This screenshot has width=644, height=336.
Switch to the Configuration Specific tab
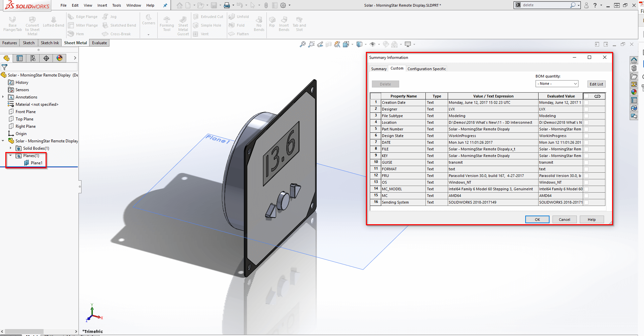pyautogui.click(x=426, y=69)
